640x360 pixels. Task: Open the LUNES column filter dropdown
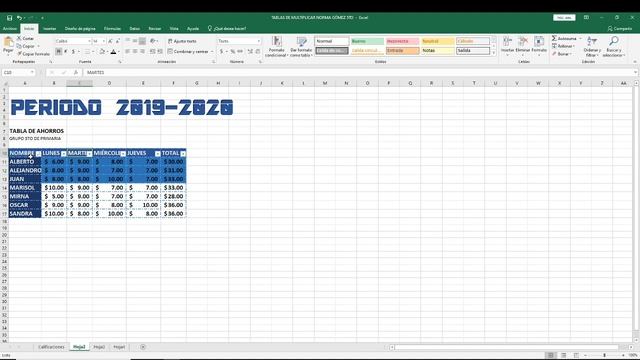[x=64, y=154]
